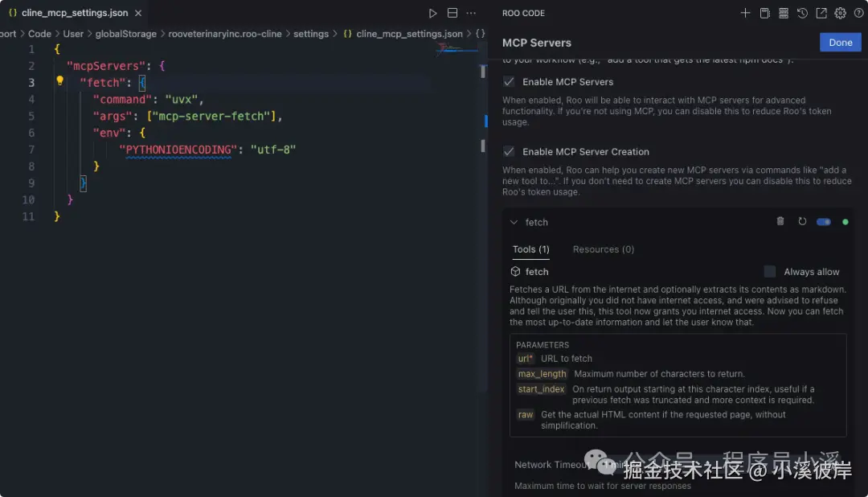This screenshot has height=497, width=868.
Task: Select User in the breadcrumb
Action: [73, 34]
